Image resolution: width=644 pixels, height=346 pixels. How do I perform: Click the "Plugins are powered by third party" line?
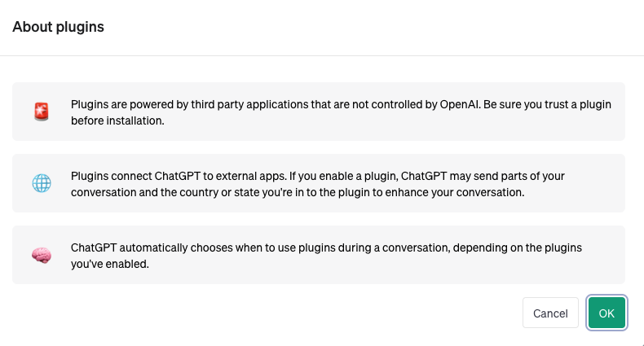coord(341,104)
